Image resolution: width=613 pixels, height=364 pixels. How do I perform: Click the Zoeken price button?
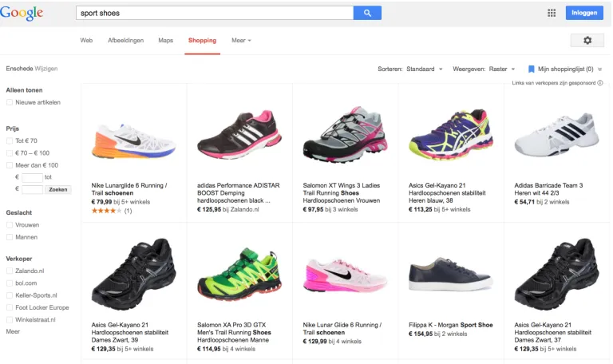click(x=57, y=190)
